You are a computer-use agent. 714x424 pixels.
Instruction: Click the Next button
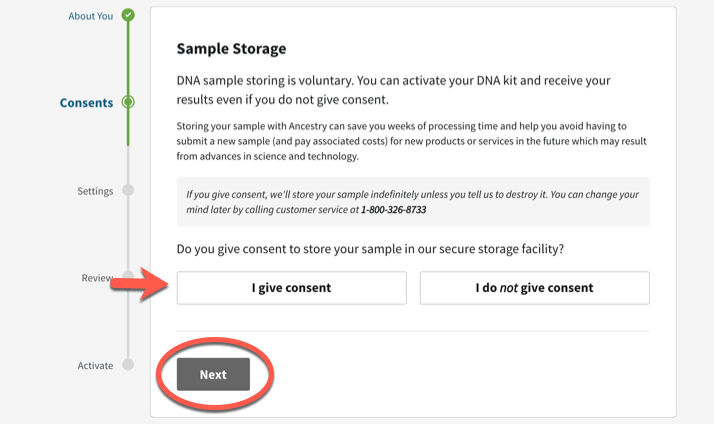tap(213, 374)
